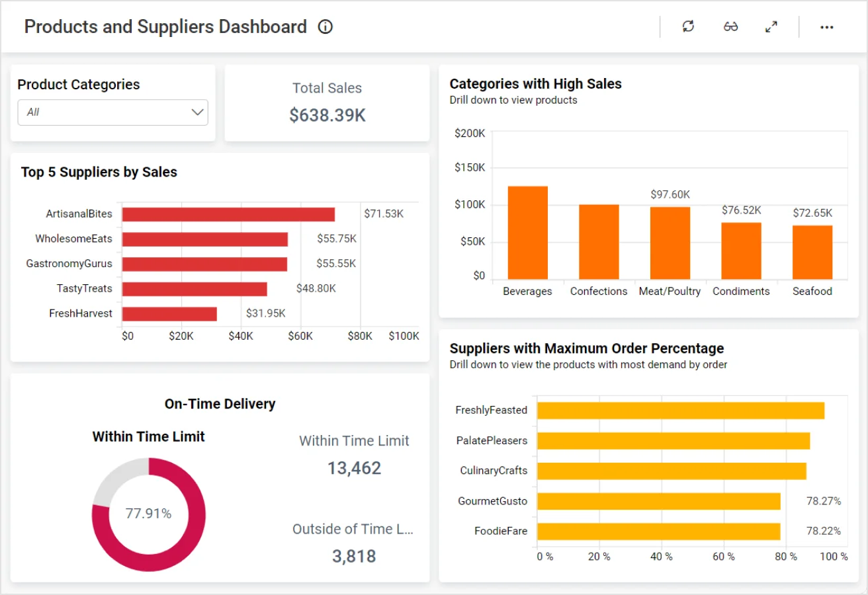Screen dimensions: 868x595
Task: Click the dropdown chevron arrow next to All
Action: click(197, 112)
